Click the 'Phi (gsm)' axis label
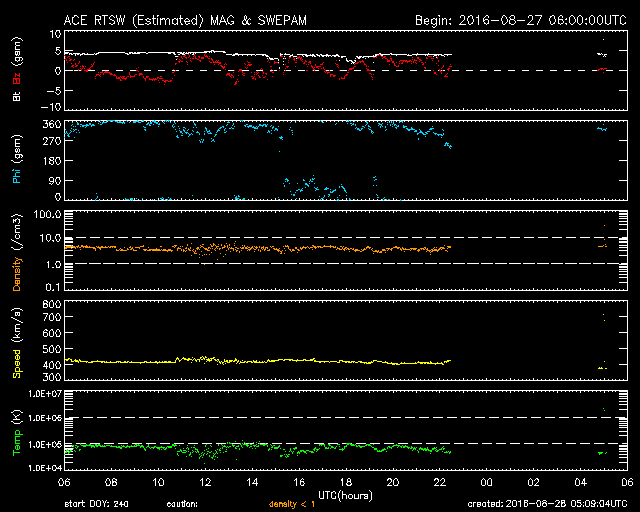The width and height of the screenshot is (640, 512). pyautogui.click(x=17, y=159)
